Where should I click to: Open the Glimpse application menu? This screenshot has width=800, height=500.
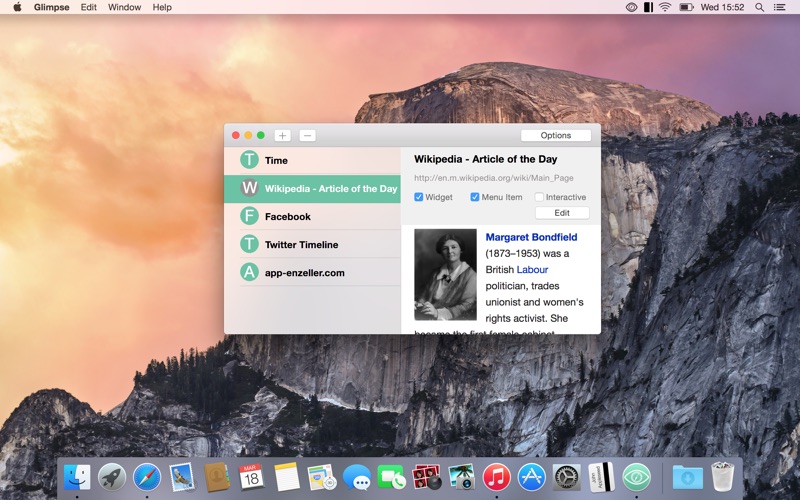(52, 7)
